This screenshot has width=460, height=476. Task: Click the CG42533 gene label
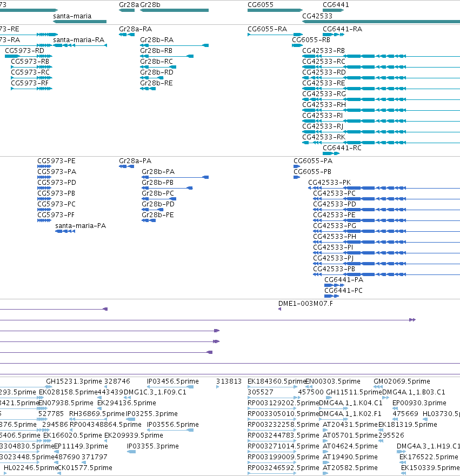tap(317, 16)
